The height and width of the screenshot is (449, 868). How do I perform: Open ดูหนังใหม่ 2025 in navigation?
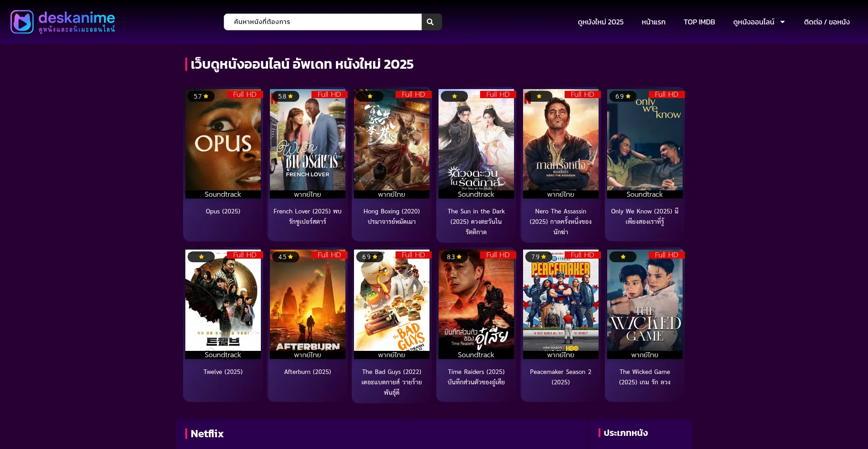(x=600, y=22)
